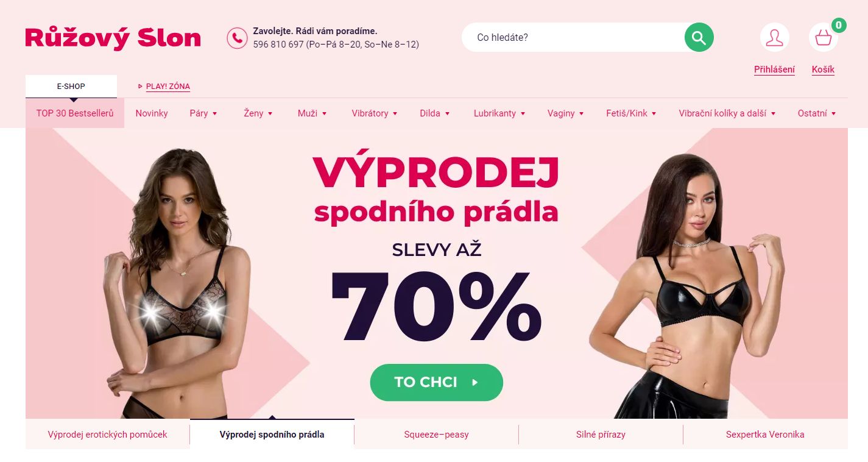Open the shopping basket icon
This screenshot has width=868, height=462.
click(x=823, y=38)
